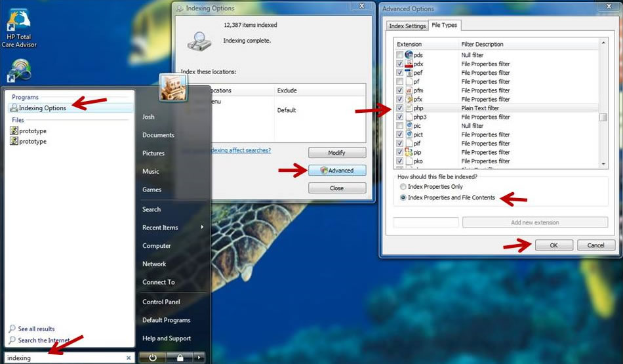Click the file types list scroll-down arrow
Screen dimensions: 623x364
(x=603, y=164)
